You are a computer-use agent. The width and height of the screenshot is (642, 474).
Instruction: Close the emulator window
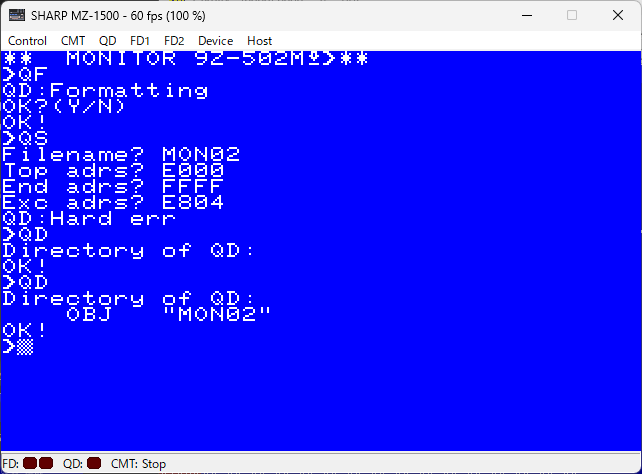click(x=618, y=16)
